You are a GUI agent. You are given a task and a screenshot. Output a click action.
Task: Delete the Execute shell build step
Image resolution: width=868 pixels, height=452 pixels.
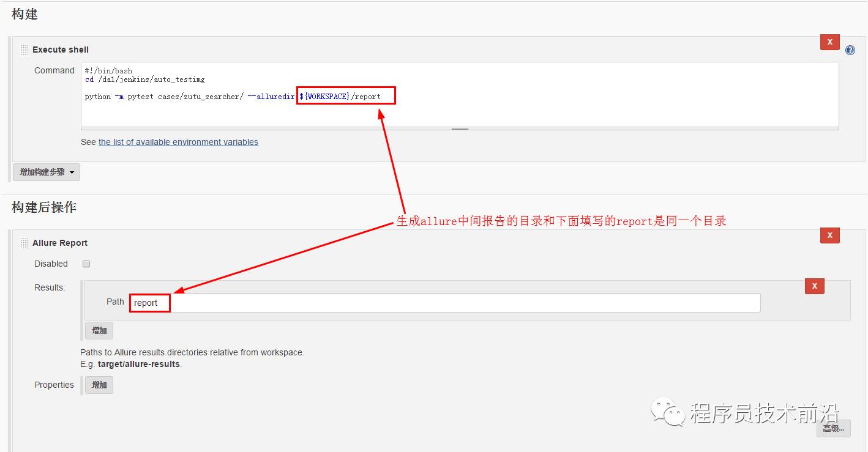tap(829, 42)
